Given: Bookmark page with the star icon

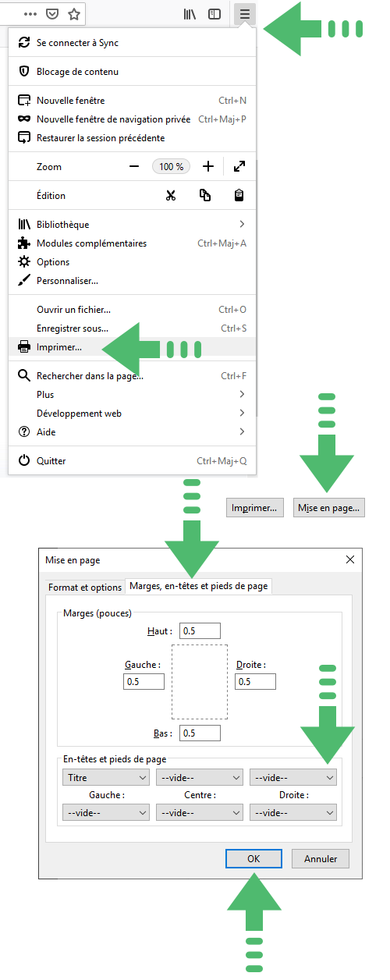Looking at the screenshot, I should pos(74,14).
